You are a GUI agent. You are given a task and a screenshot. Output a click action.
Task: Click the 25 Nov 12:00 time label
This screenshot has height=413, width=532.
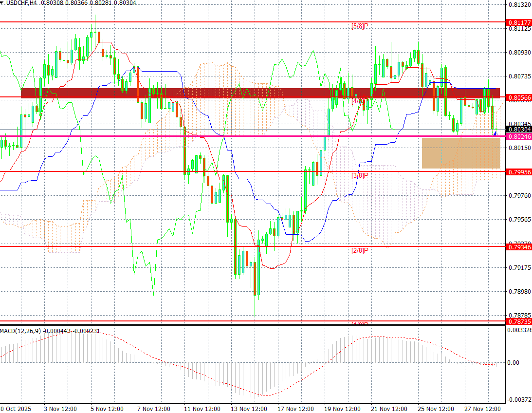coord(436,409)
